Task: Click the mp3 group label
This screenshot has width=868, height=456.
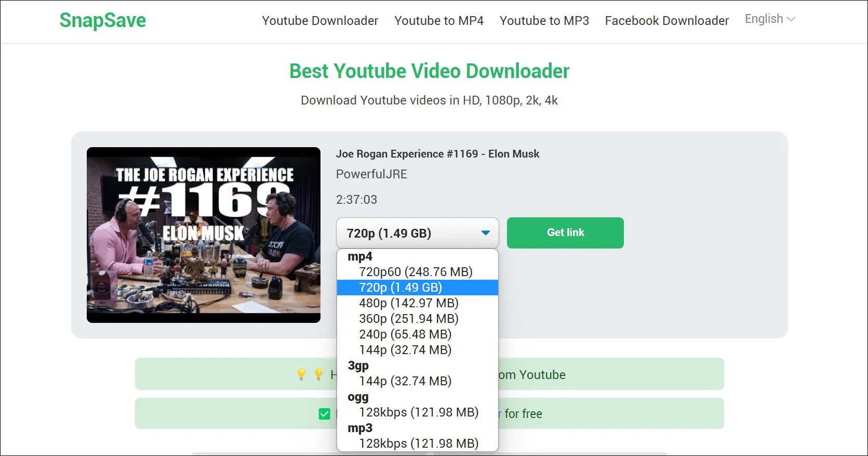Action: coord(360,428)
